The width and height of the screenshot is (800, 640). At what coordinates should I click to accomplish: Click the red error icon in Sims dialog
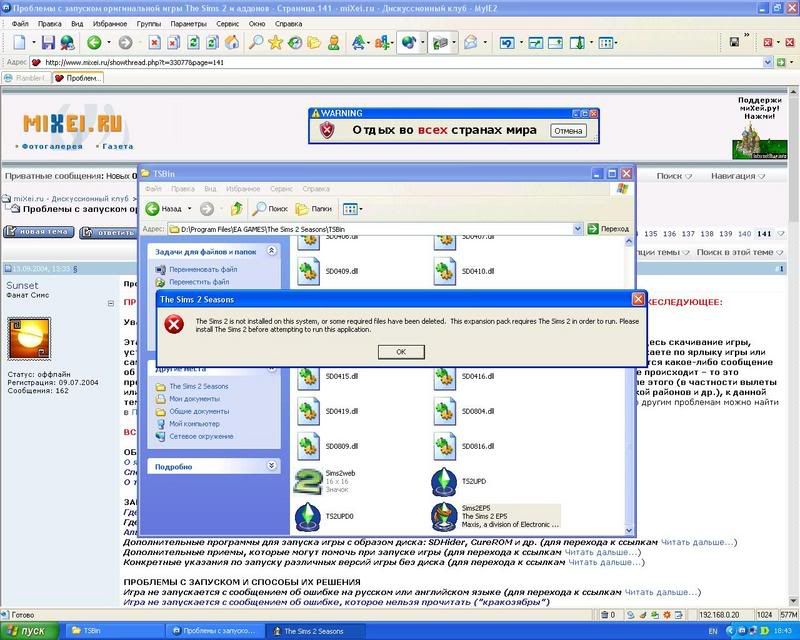(x=174, y=324)
